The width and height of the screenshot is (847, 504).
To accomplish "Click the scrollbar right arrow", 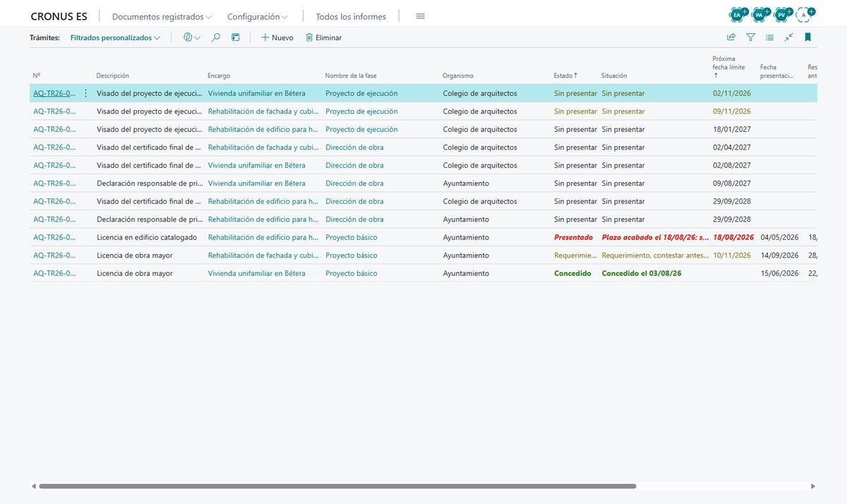I will click(813, 486).
